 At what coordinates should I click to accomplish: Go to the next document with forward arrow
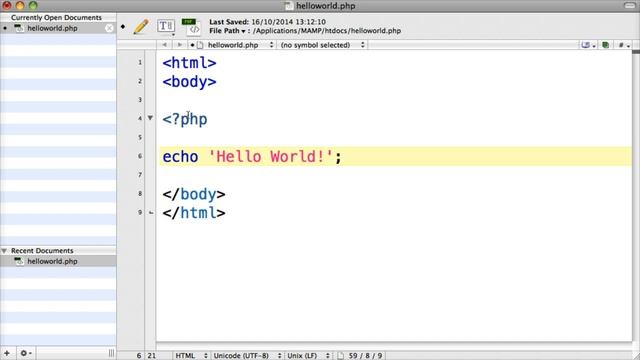coord(179,45)
